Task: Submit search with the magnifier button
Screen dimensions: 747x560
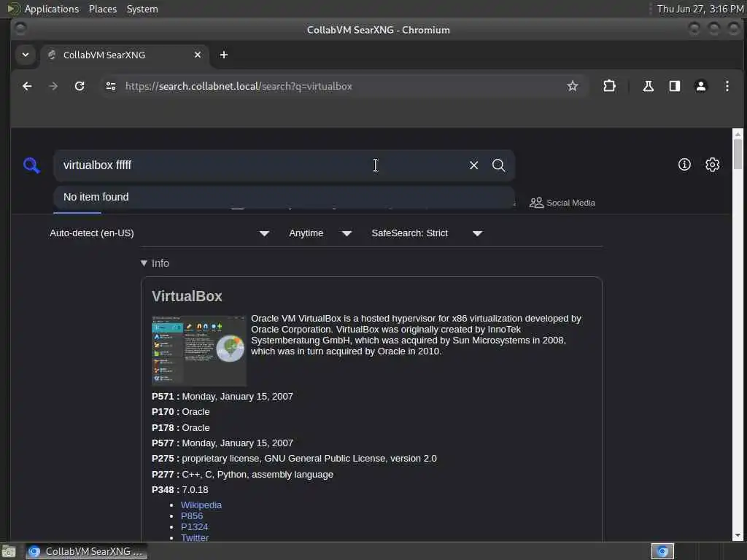Action: (499, 166)
